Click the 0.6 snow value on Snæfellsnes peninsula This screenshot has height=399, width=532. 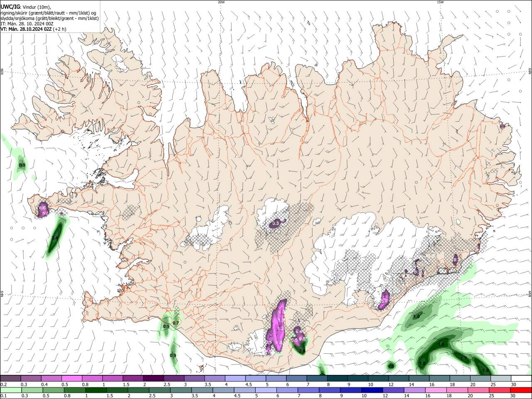pos(42,208)
